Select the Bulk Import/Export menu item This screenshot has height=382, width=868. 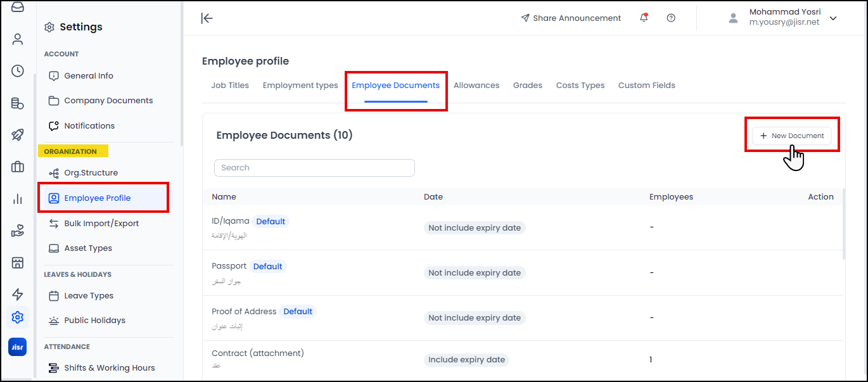coord(98,223)
